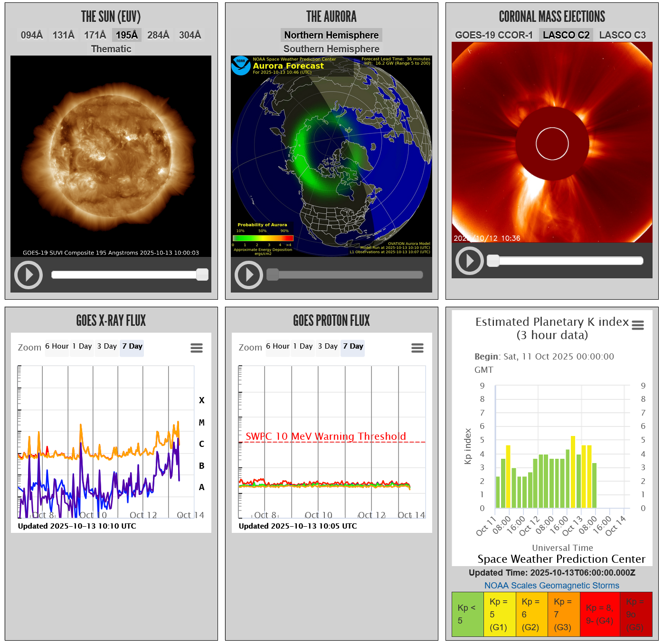Set proton flux zoom to 1 Day
This screenshot has width=663, height=644.
click(303, 347)
